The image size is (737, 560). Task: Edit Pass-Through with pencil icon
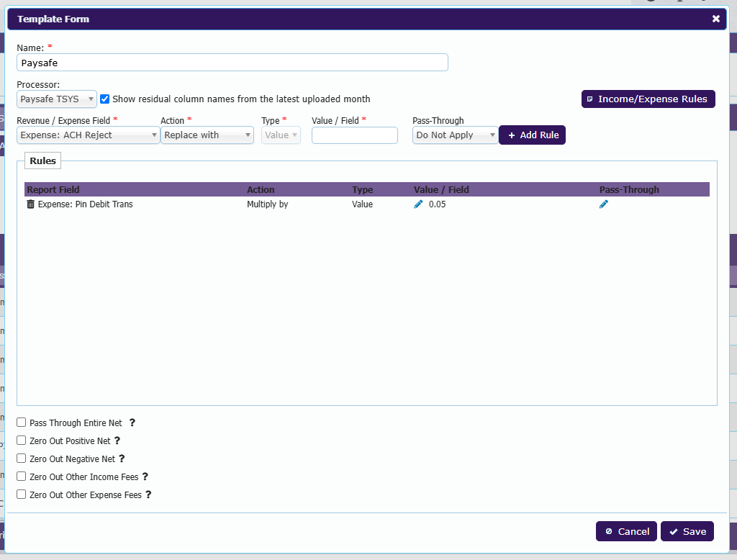(x=604, y=204)
